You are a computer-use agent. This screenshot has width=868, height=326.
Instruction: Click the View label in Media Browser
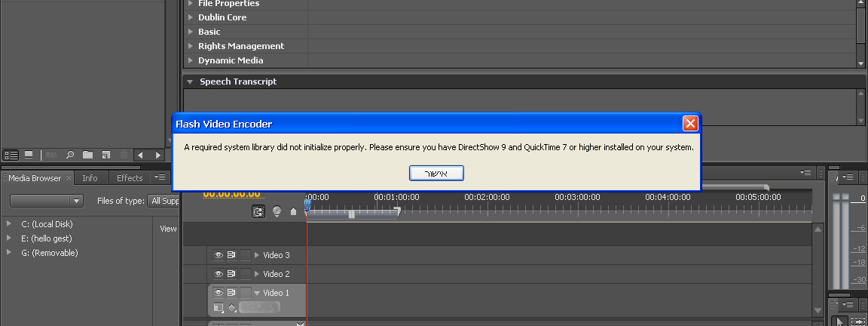point(168,229)
